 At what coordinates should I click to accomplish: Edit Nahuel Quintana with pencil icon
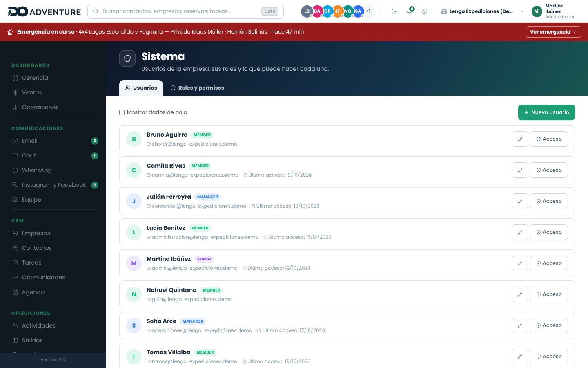pyautogui.click(x=520, y=294)
